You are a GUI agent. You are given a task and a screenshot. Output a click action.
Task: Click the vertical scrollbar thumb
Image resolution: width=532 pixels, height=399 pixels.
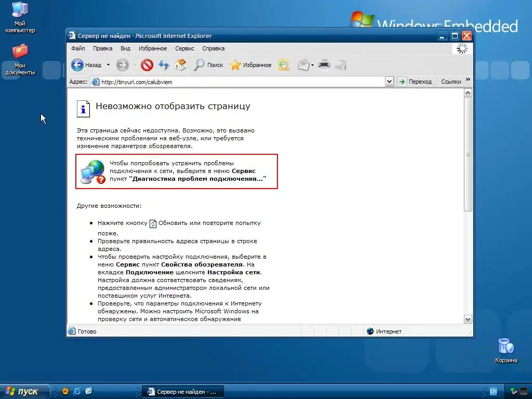468,154
